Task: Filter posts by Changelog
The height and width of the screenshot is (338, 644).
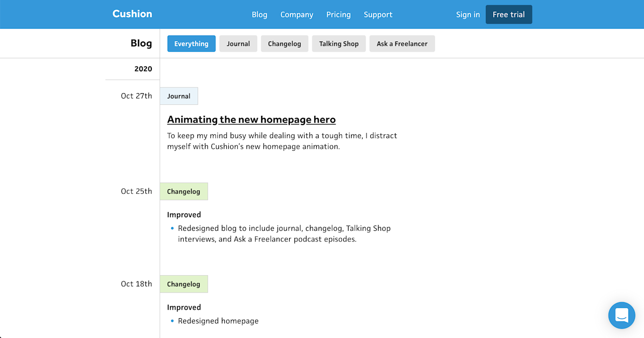Action: click(x=284, y=43)
